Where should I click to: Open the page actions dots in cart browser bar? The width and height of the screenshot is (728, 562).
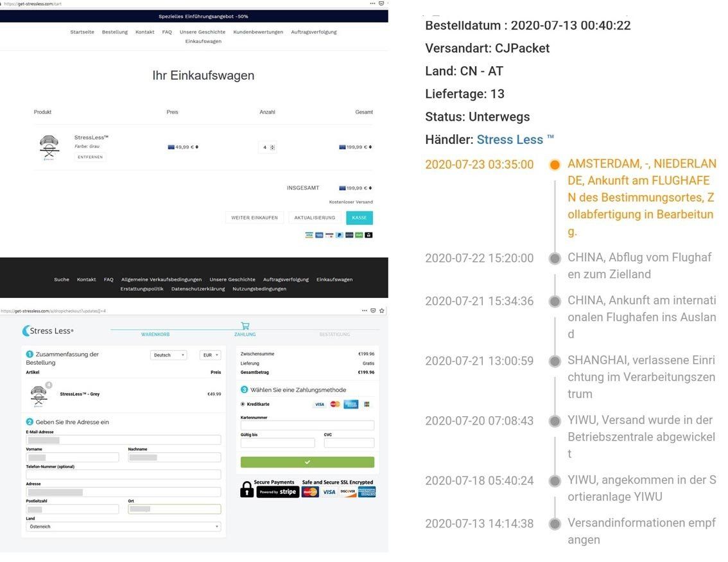point(372,3)
